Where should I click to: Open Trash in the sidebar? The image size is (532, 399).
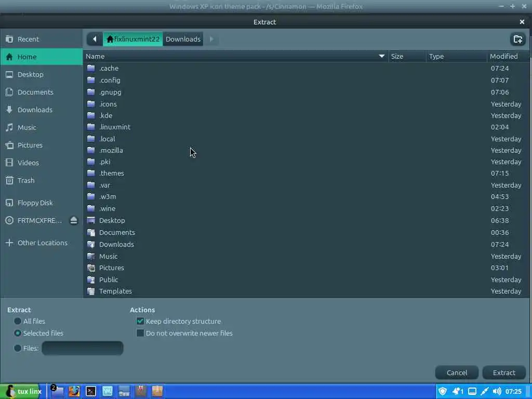click(x=42, y=180)
